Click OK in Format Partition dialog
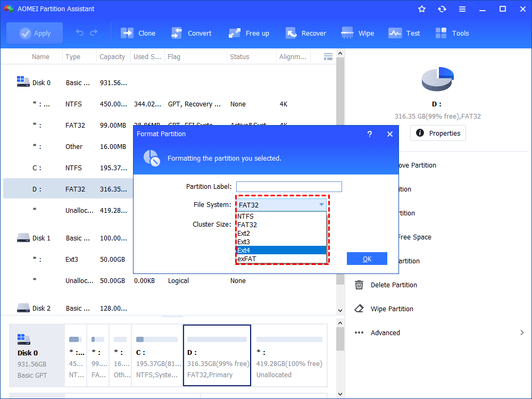 pos(367,259)
